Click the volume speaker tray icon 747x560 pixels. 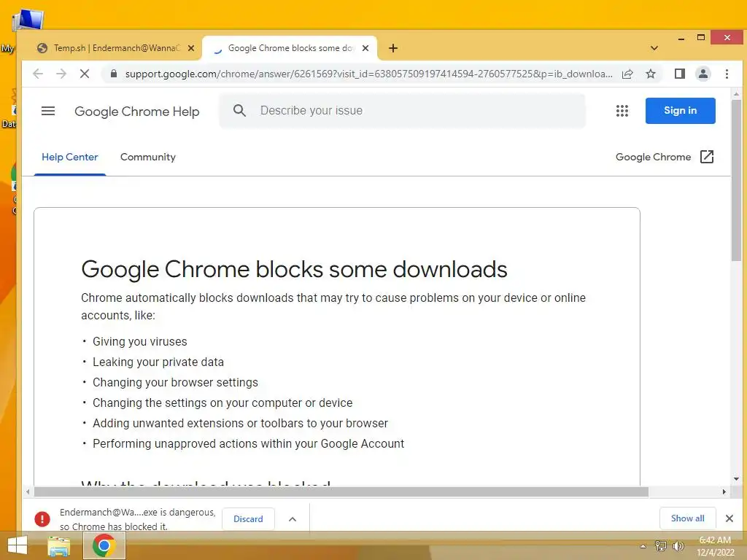[x=678, y=545]
